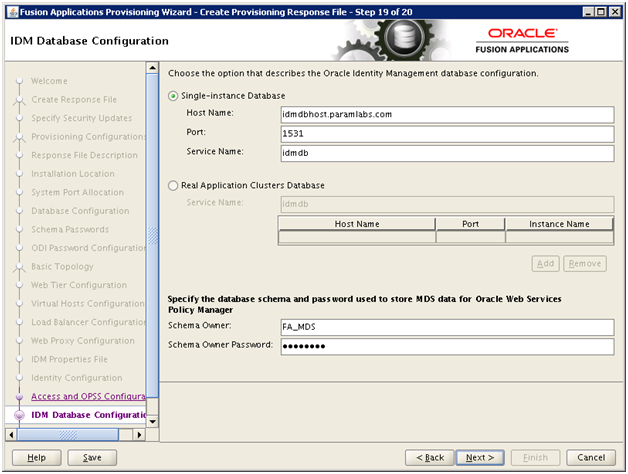
Task: Click the Java icon in title bar
Action: pos(13,12)
